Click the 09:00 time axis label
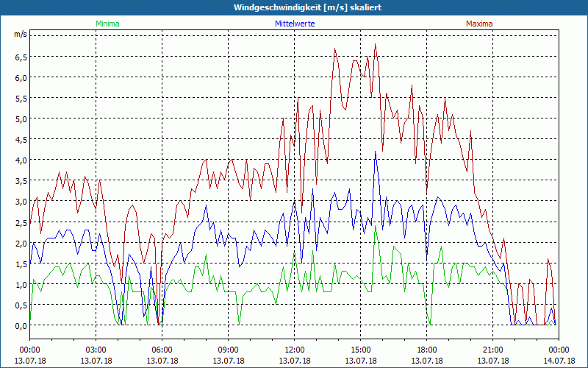Screen dimensions: 588x368 [228, 350]
